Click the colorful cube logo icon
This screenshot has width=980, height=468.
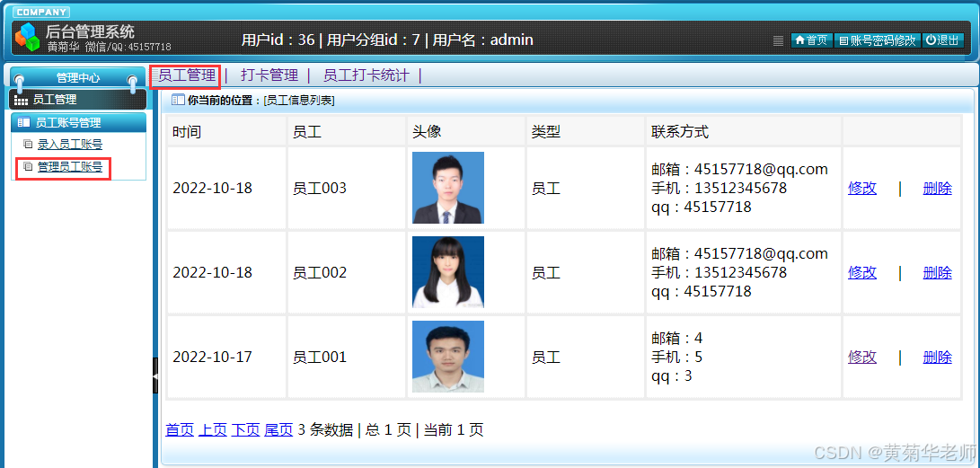pos(28,36)
